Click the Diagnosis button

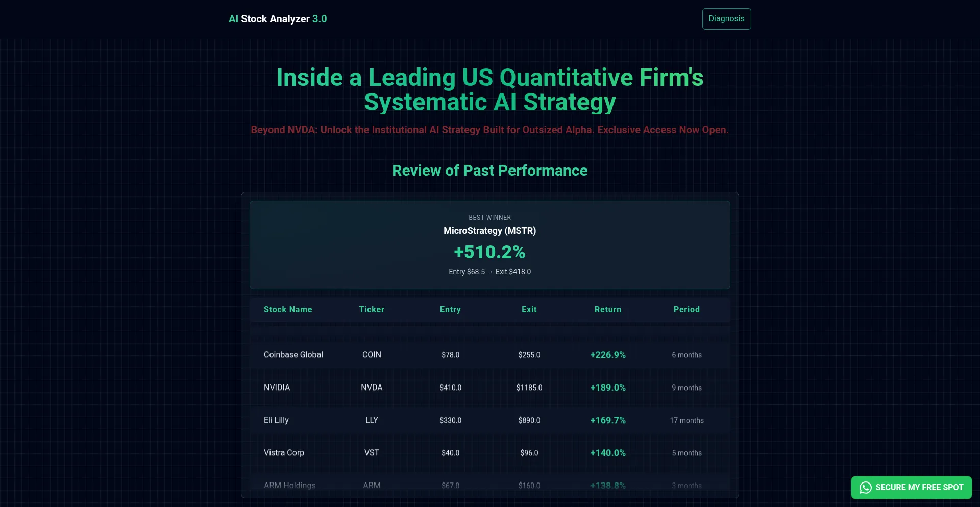(x=726, y=19)
